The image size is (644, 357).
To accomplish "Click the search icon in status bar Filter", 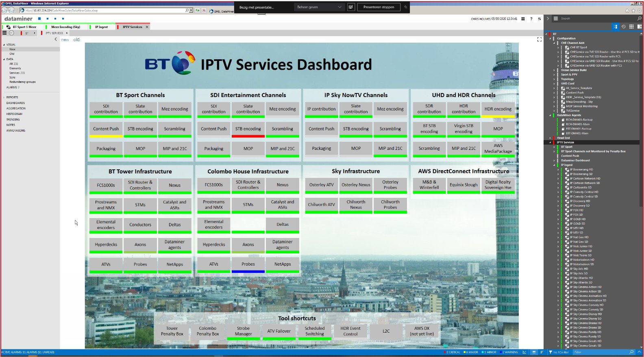I will tap(631, 352).
